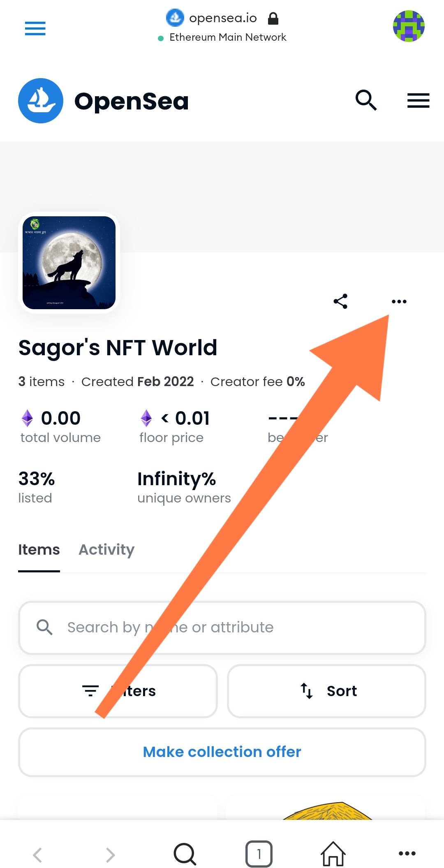Viewport: 444px width, 868px height.
Task: Open collection more options three dots
Action: pyautogui.click(x=399, y=301)
